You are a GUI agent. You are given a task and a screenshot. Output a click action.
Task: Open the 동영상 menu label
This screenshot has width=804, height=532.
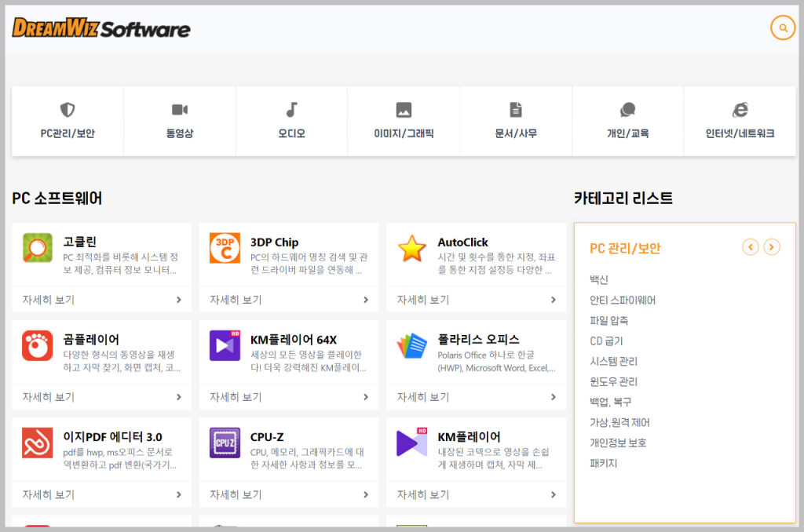(x=180, y=133)
